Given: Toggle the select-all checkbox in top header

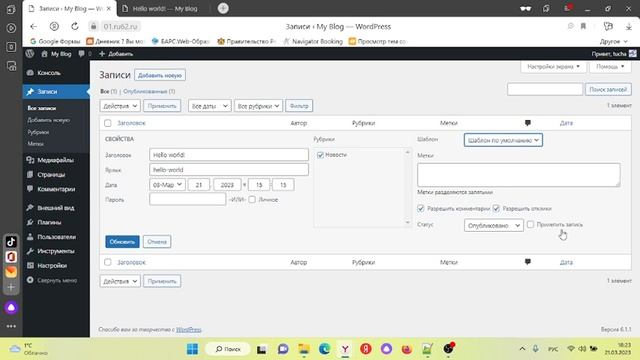Looking at the screenshot, I should click(x=108, y=123).
